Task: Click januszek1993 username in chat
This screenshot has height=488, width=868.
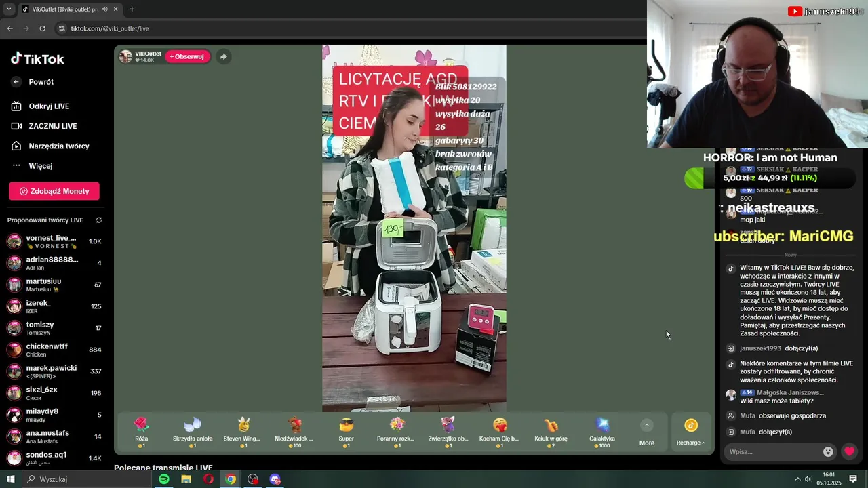Action: tap(760, 348)
